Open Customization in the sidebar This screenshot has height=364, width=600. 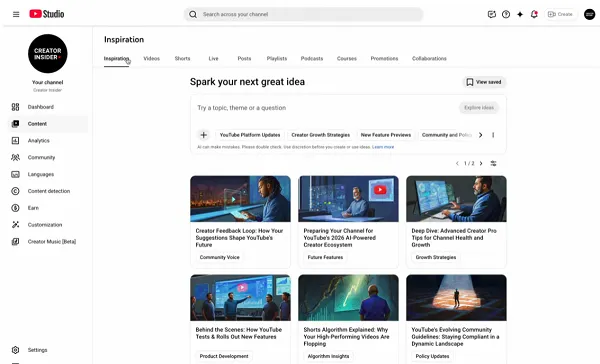(47, 225)
